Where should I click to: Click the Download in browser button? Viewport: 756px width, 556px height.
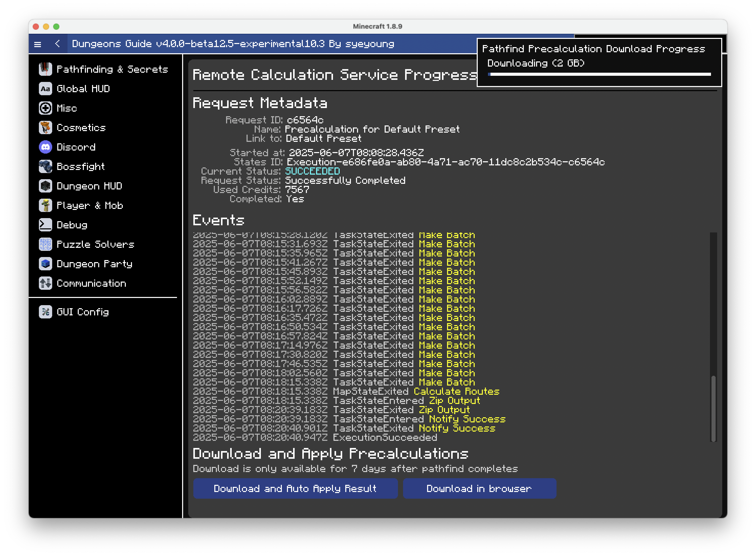click(479, 488)
